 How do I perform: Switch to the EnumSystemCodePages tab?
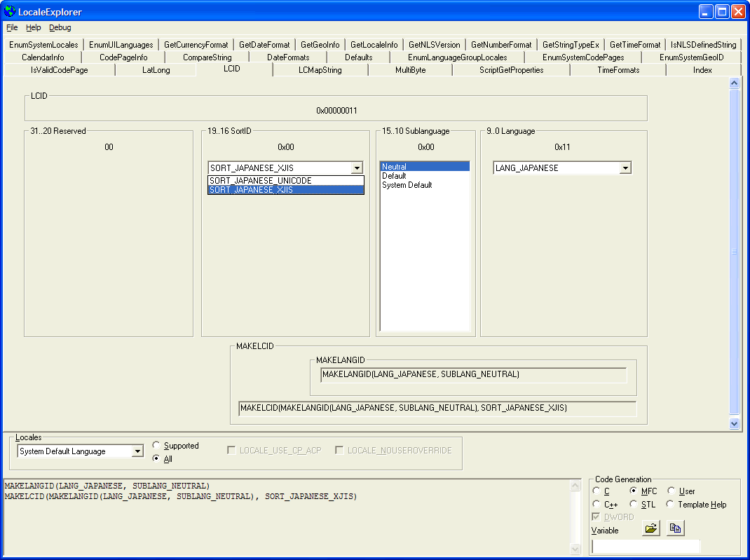583,57
